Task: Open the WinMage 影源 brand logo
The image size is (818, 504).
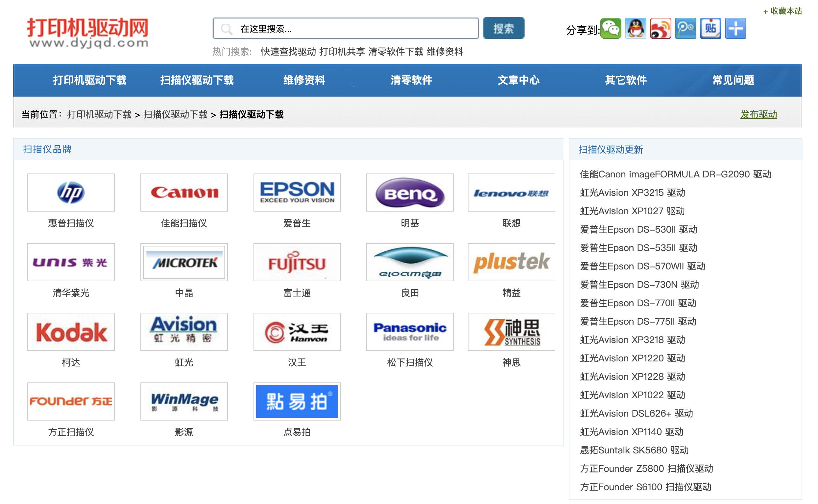Action: (x=184, y=401)
